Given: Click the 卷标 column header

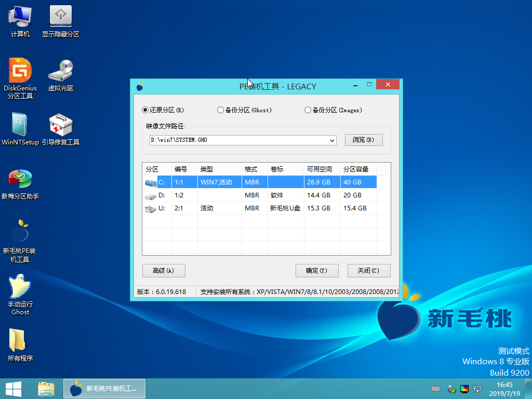Looking at the screenshot, I should click(286, 169).
